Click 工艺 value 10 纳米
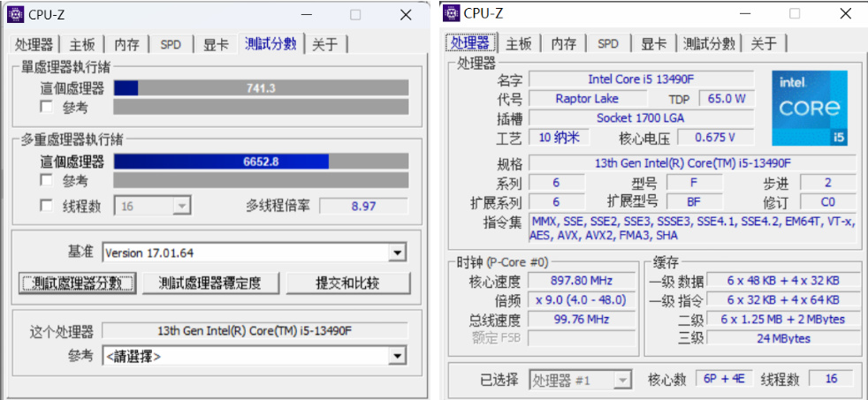The height and width of the screenshot is (400, 868). tap(560, 137)
